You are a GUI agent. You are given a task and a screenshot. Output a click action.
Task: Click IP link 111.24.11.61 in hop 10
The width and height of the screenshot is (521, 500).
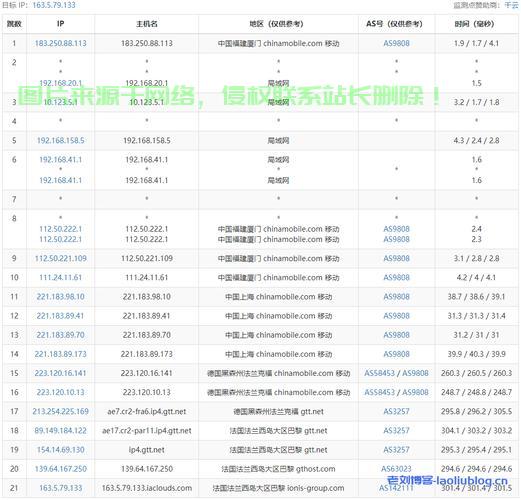coord(61,277)
